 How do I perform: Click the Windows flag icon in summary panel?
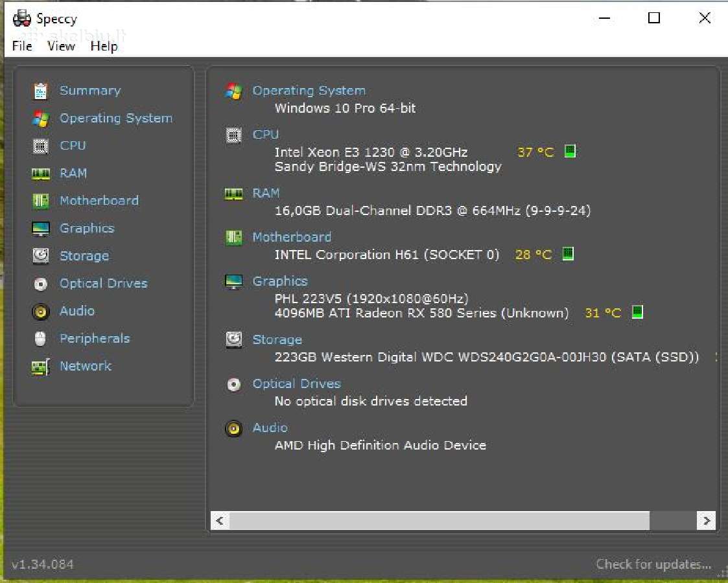233,91
